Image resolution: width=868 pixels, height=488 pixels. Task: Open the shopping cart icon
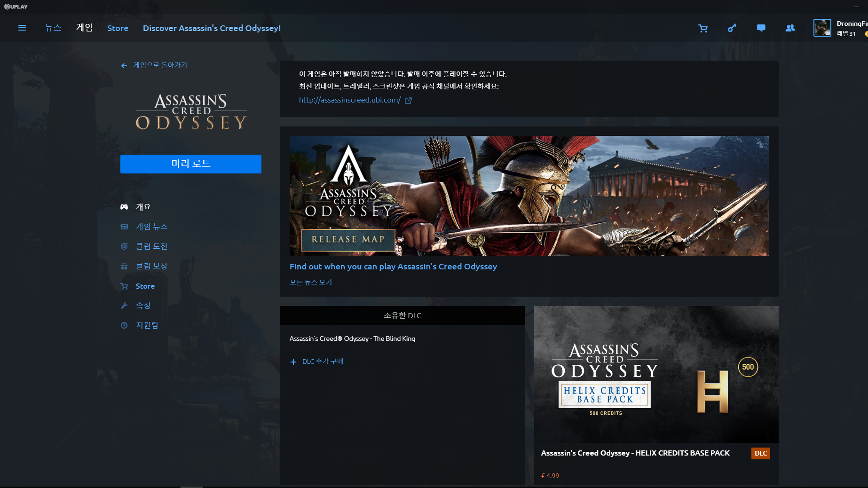(x=703, y=28)
